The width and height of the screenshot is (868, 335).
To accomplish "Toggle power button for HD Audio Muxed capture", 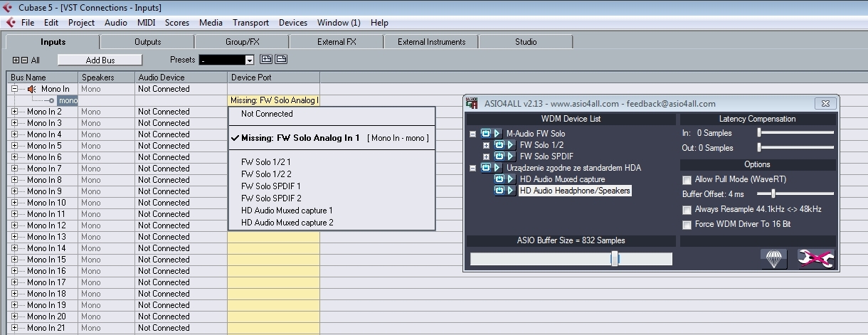I will click(499, 179).
